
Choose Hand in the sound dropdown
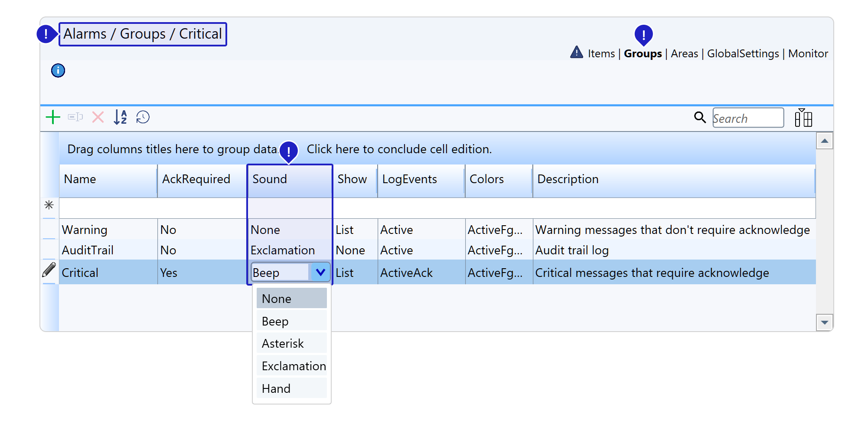(276, 389)
